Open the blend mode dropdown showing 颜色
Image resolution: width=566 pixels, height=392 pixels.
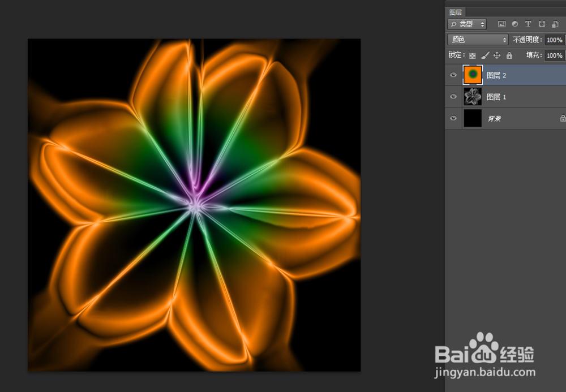tap(477, 40)
